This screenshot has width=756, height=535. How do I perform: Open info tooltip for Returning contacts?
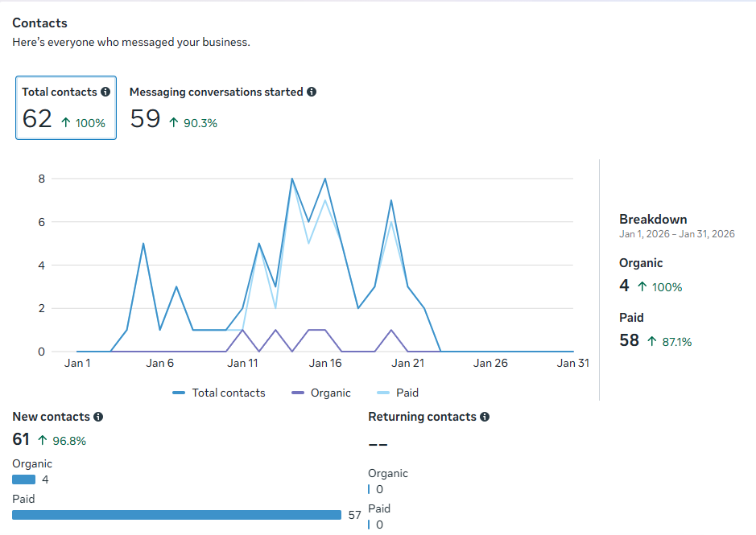coord(485,417)
